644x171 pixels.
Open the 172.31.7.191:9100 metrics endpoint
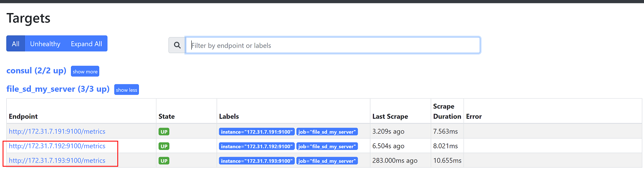pos(57,131)
